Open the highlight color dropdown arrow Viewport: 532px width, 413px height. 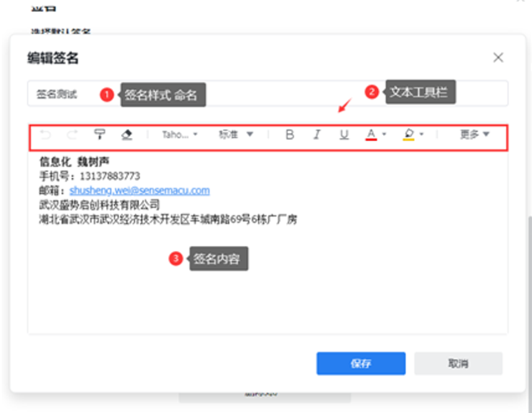tap(422, 134)
